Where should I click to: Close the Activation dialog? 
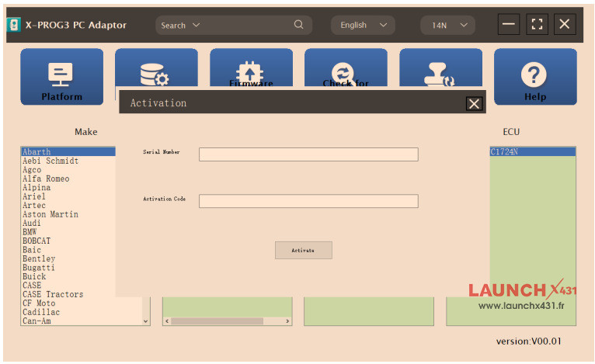[474, 103]
